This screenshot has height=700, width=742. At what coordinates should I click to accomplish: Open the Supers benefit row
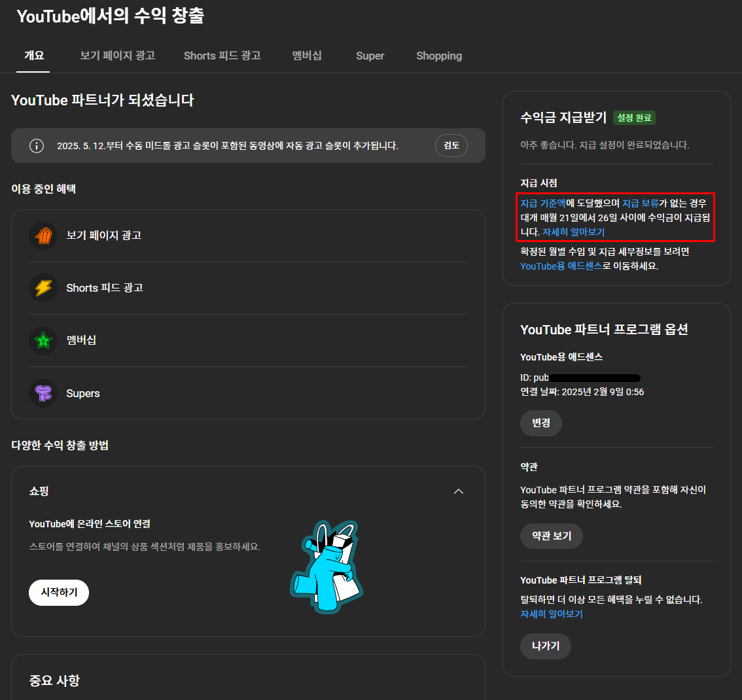click(x=248, y=393)
